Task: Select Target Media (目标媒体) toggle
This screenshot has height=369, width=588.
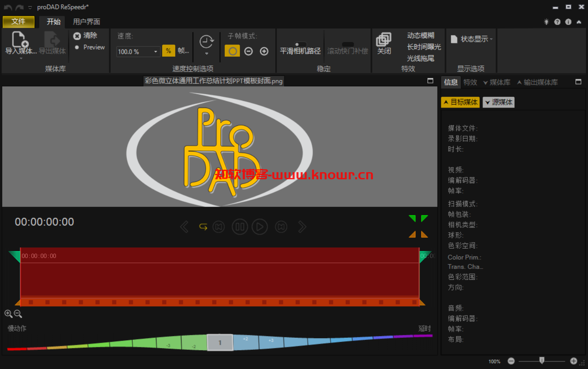Action: pos(460,102)
